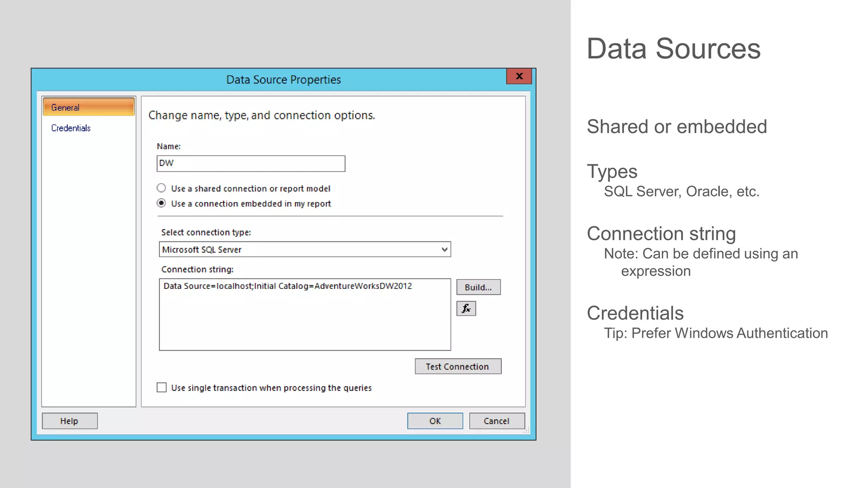868x488 pixels.
Task: Click the Name input field containing DW
Action: (251, 164)
